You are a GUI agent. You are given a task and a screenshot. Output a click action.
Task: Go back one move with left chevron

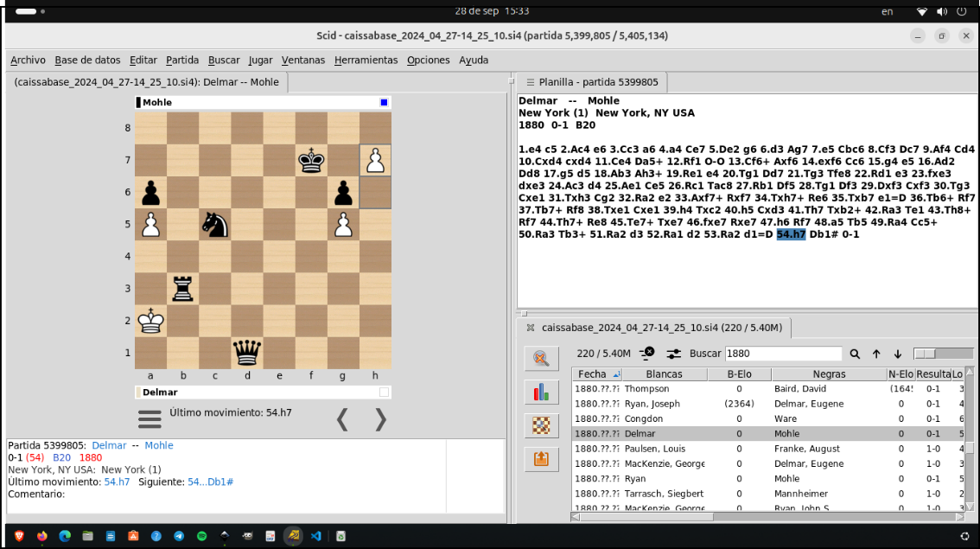pos(342,419)
